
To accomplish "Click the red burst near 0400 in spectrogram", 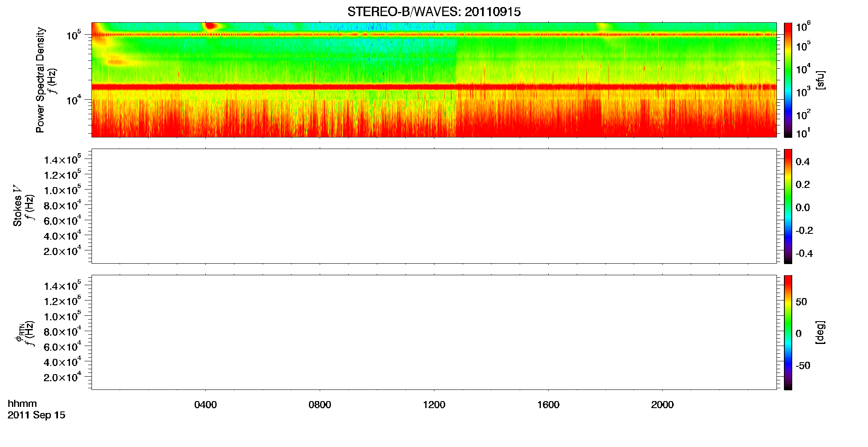I will pos(211,26).
